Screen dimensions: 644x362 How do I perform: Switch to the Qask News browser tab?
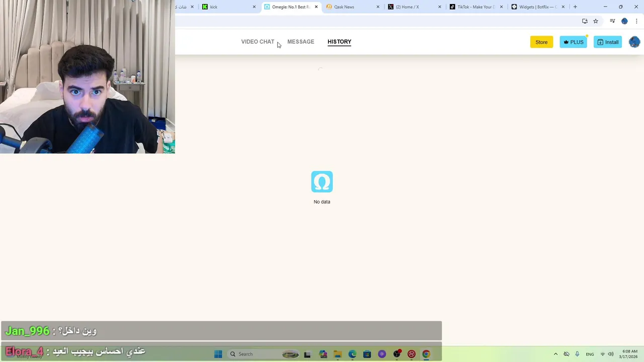[x=353, y=7]
